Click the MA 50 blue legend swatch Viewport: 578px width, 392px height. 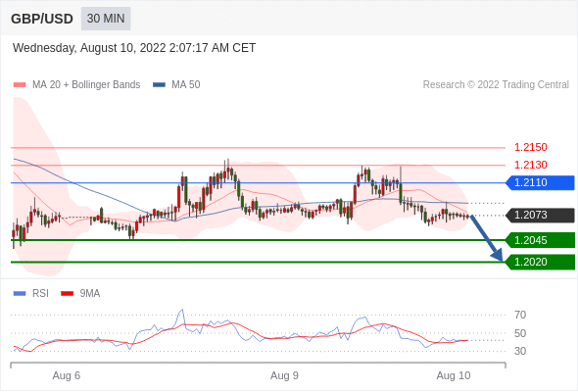tap(159, 85)
